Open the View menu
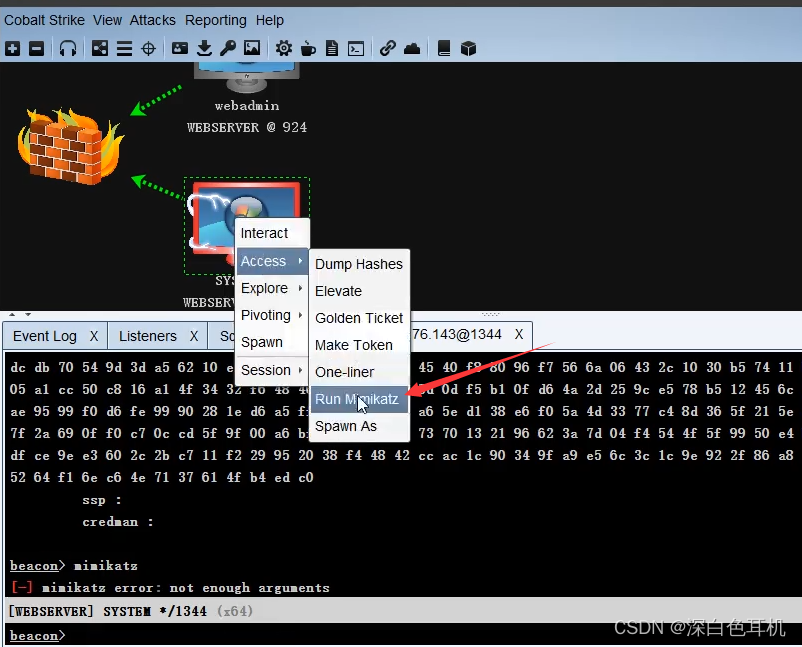The height and width of the screenshot is (647, 802). [x=107, y=20]
